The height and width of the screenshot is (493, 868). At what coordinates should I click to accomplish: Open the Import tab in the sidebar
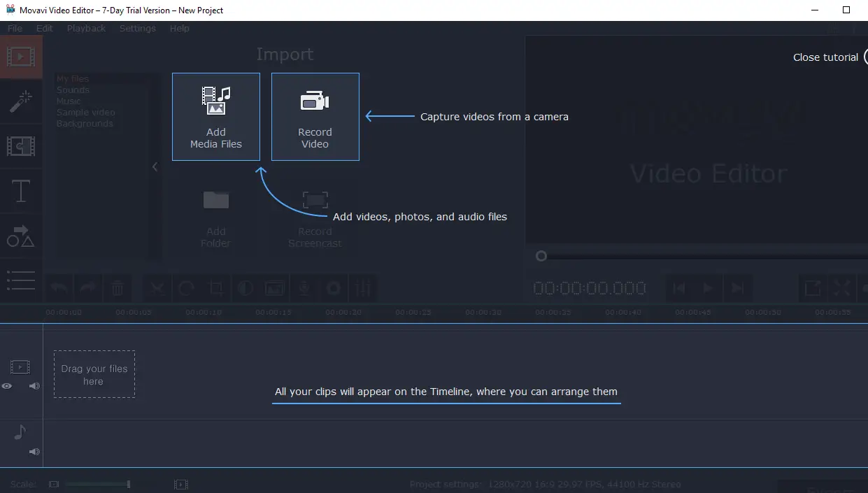coord(21,57)
